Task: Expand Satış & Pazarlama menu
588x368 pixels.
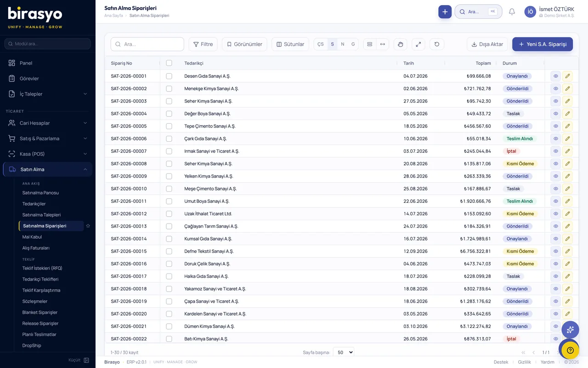Action: (48, 138)
